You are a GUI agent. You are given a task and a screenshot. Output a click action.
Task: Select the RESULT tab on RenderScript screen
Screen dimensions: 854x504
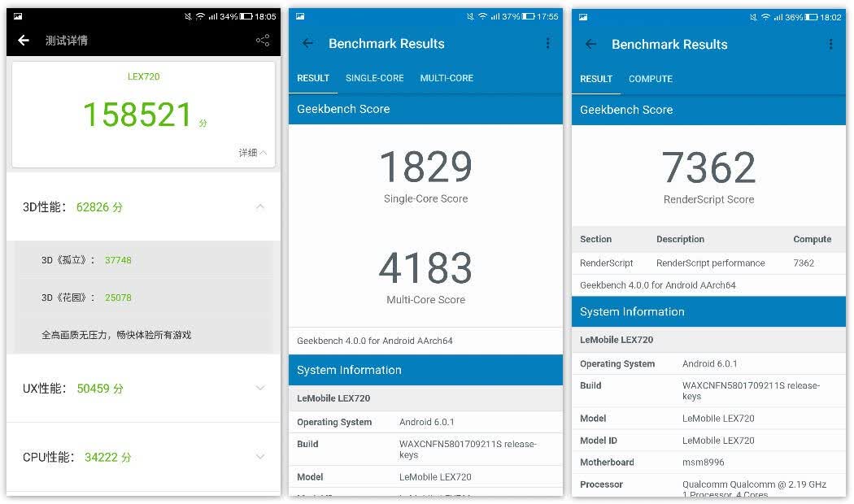[x=596, y=79]
